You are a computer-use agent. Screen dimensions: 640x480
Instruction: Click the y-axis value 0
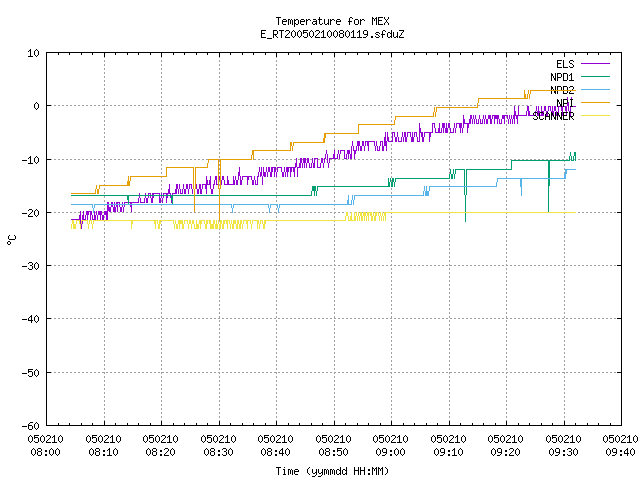36,106
